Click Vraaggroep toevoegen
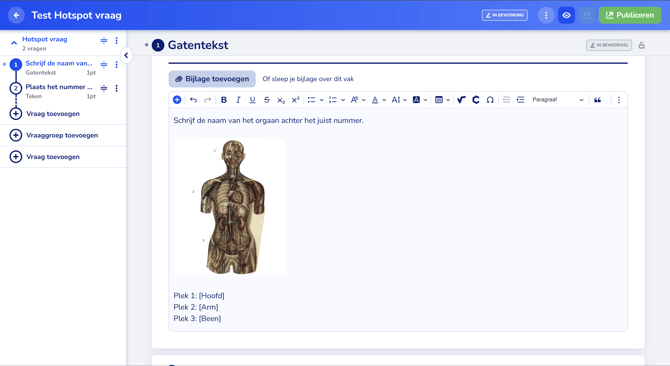The height and width of the screenshot is (366, 670). point(54,135)
